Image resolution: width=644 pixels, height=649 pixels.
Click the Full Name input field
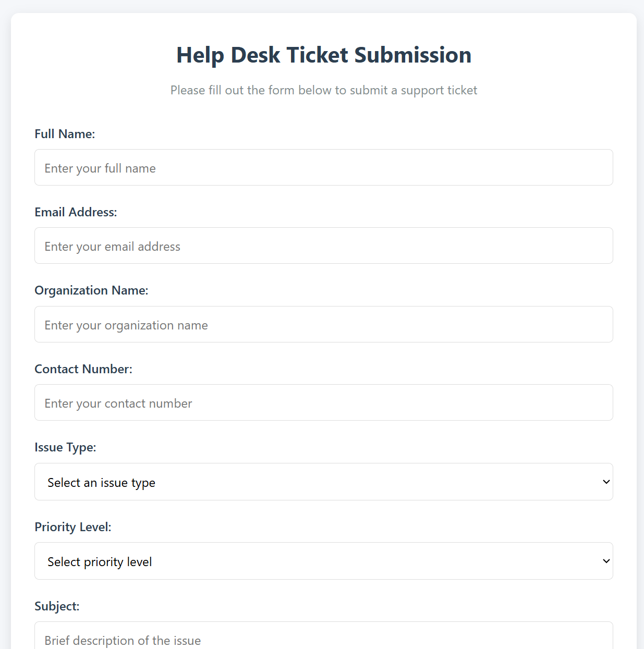pos(323,167)
